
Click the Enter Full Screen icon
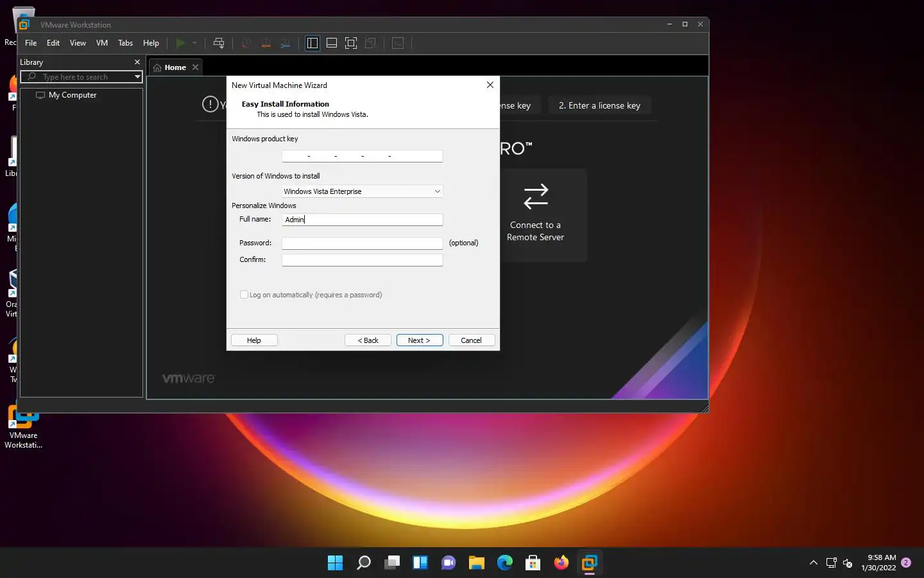click(351, 43)
